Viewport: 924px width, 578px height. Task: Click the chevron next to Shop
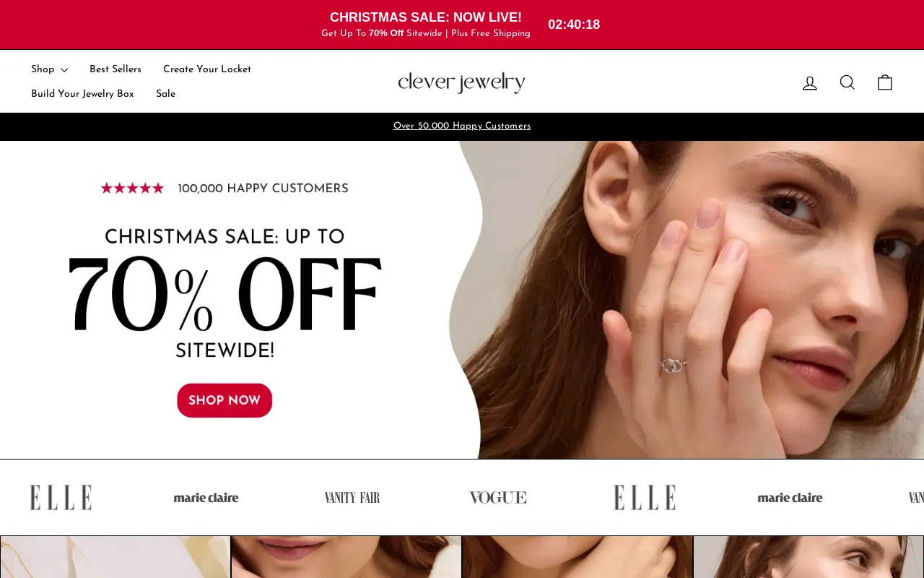click(64, 70)
